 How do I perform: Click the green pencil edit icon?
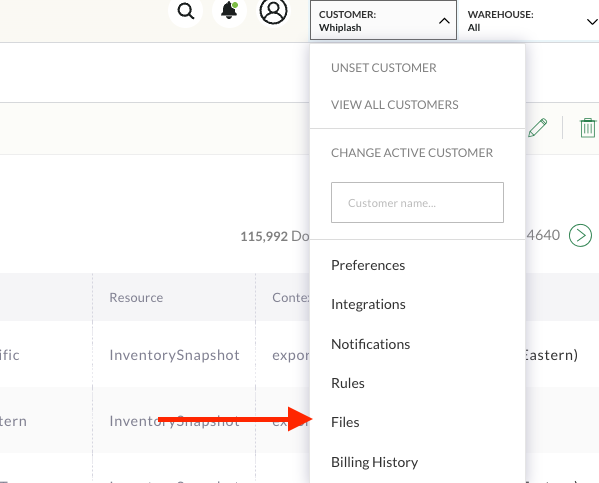pos(537,128)
